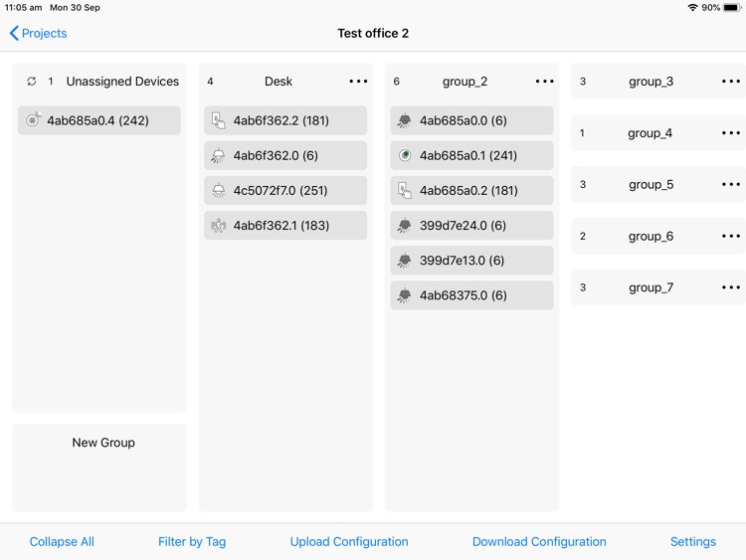Image resolution: width=746 pixels, height=560 pixels.
Task: Tap the group_2 group title
Action: 465,82
